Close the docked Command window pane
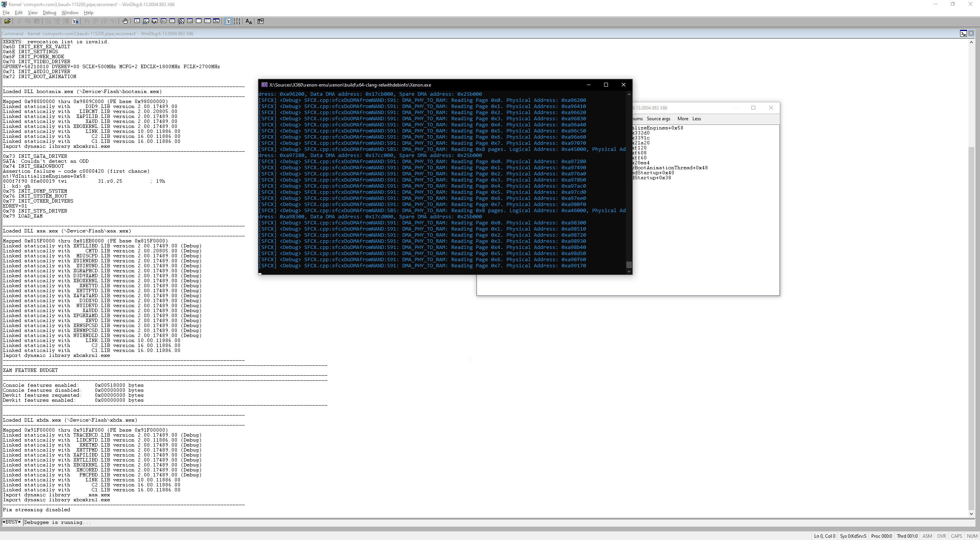The image size is (980, 540). click(971, 33)
